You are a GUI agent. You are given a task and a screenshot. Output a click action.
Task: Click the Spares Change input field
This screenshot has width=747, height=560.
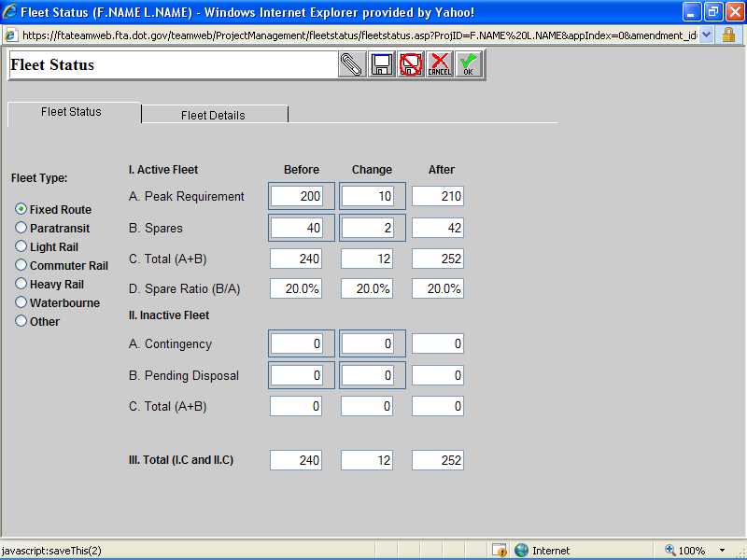pyautogui.click(x=368, y=228)
